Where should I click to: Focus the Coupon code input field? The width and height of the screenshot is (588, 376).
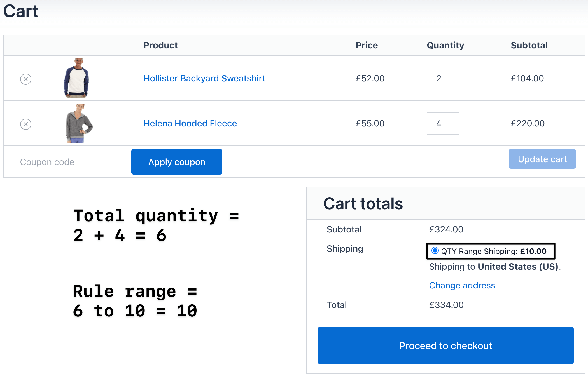69,162
